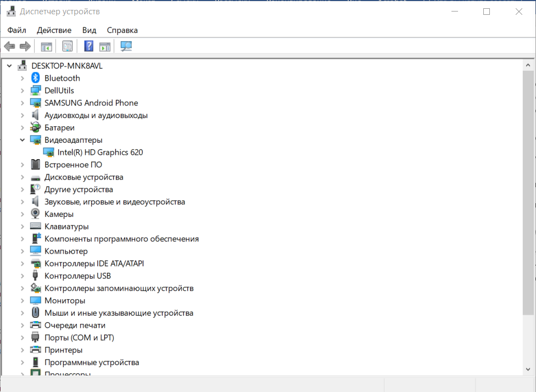Image resolution: width=536 pixels, height=392 pixels.
Task: Minimize the Диспетчер устройств window
Action: coord(455,12)
